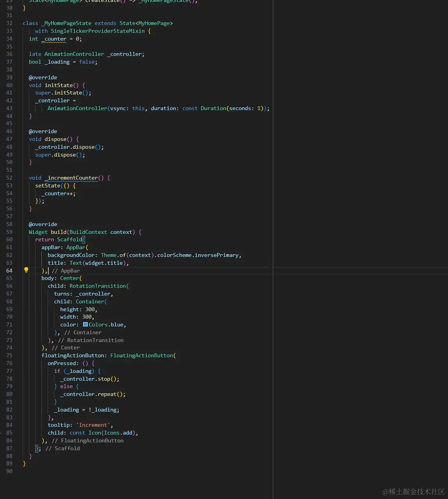448x499 pixels.
Task: Click super.initState() call
Action: coord(63,93)
